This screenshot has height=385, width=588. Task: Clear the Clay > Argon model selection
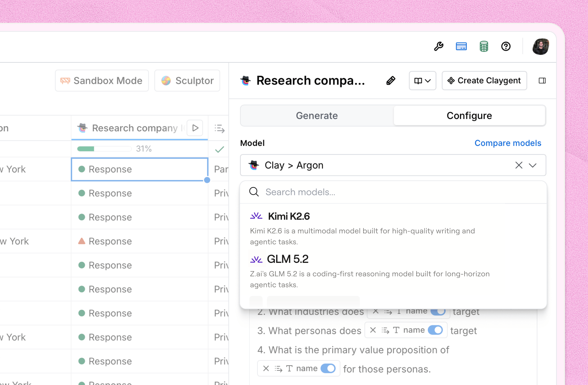(519, 165)
